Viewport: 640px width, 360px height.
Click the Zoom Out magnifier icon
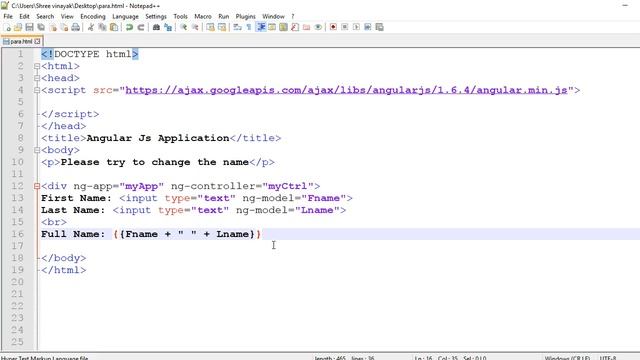(195, 27)
